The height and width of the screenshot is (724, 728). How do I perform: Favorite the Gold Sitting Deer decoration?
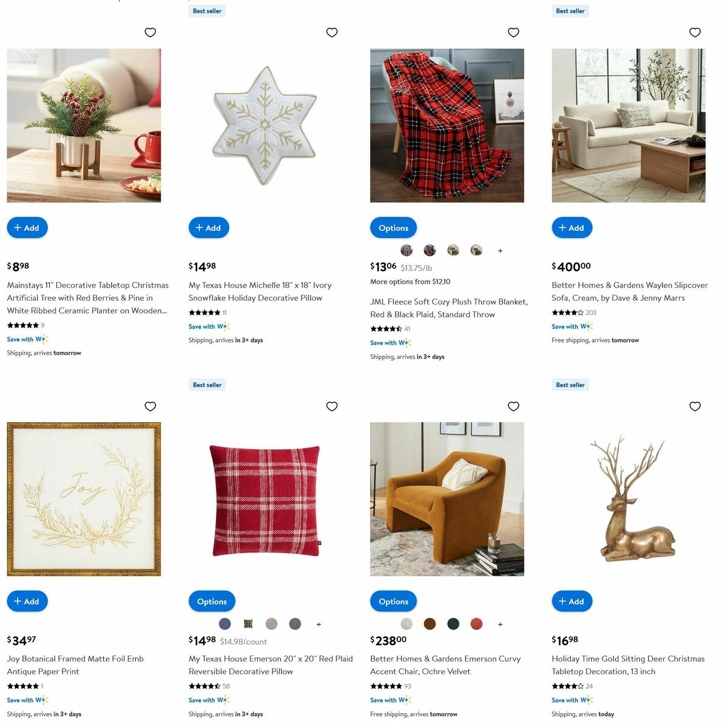tap(695, 406)
